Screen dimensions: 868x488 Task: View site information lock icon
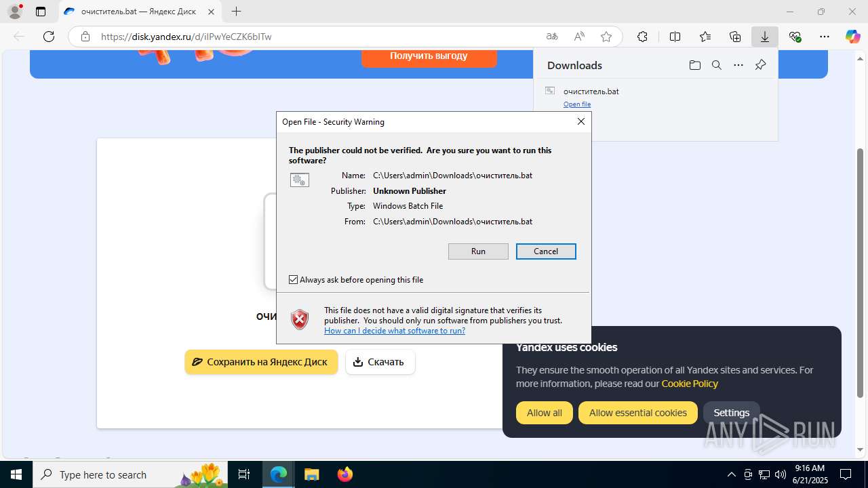pos(85,37)
